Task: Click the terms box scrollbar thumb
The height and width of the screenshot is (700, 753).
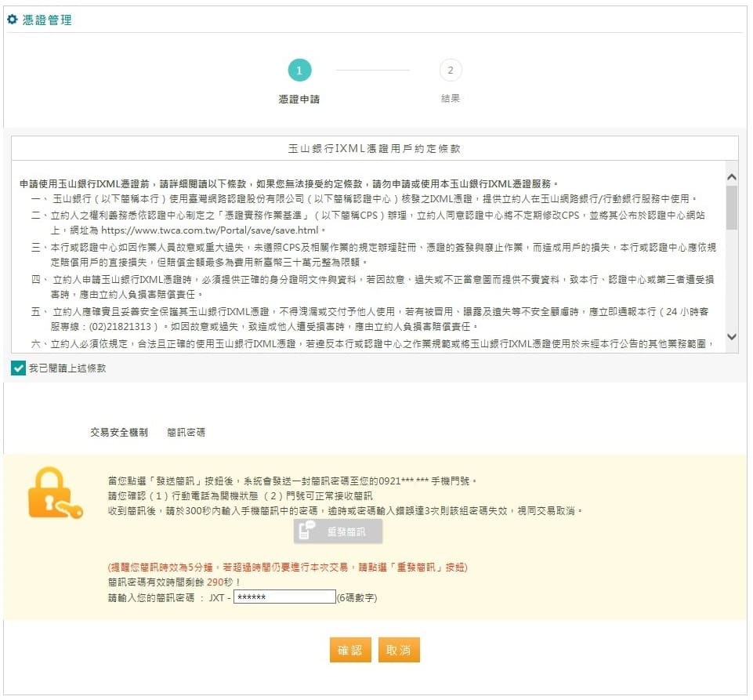Action: [731, 208]
